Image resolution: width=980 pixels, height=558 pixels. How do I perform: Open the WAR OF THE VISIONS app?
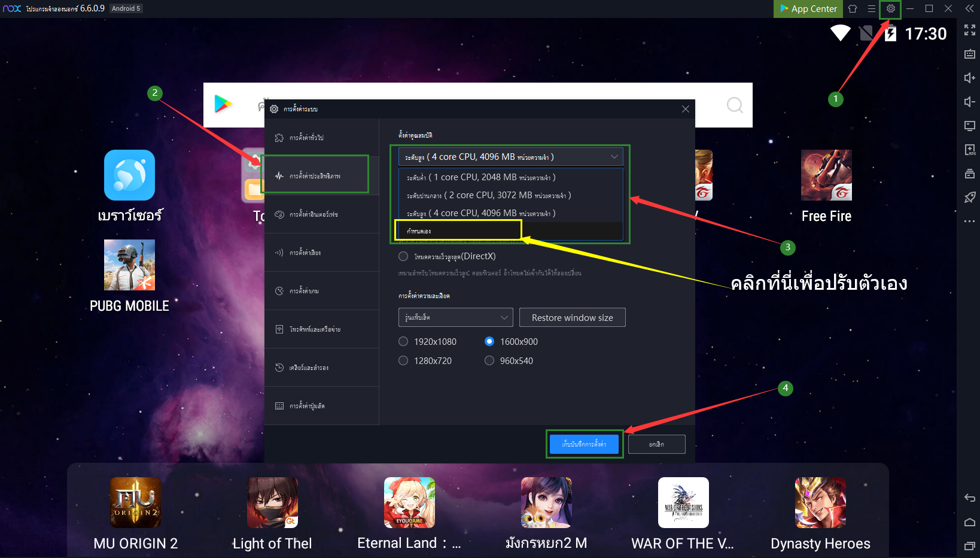coord(683,503)
